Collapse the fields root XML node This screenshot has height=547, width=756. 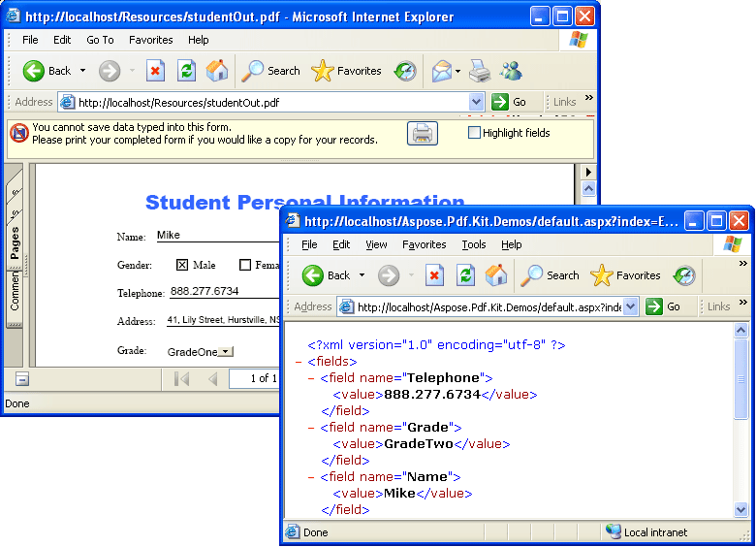pyautogui.click(x=299, y=362)
